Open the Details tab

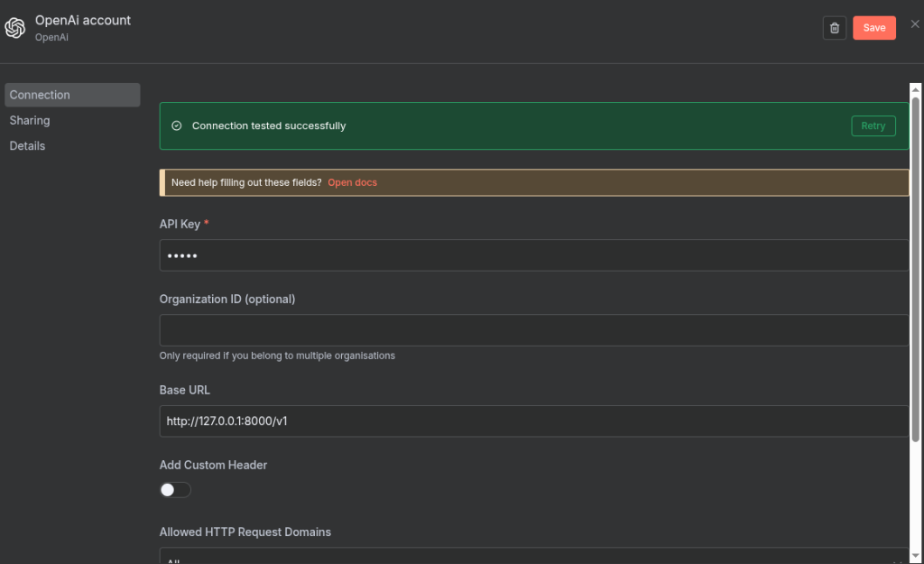pyautogui.click(x=27, y=145)
